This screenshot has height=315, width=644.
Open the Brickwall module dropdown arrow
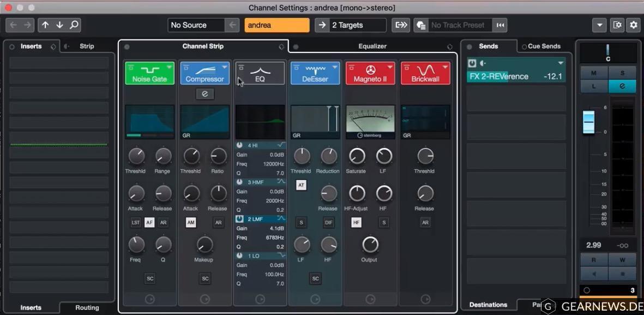coord(445,67)
